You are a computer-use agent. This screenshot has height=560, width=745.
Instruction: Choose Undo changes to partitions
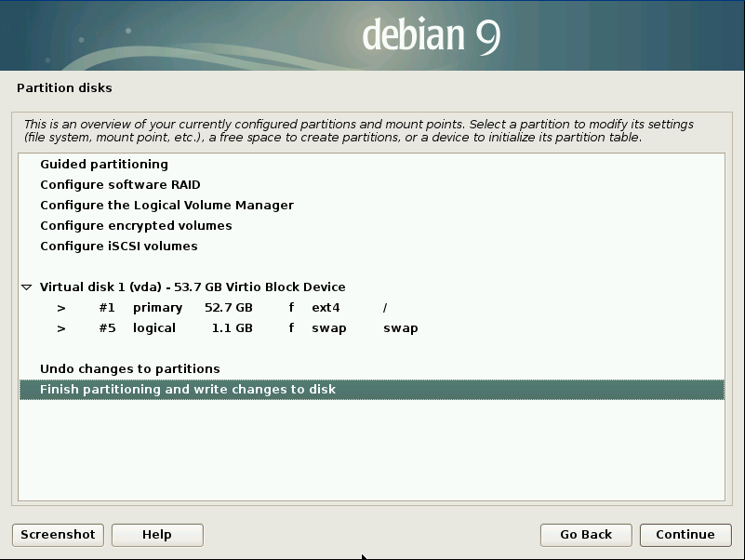130,369
